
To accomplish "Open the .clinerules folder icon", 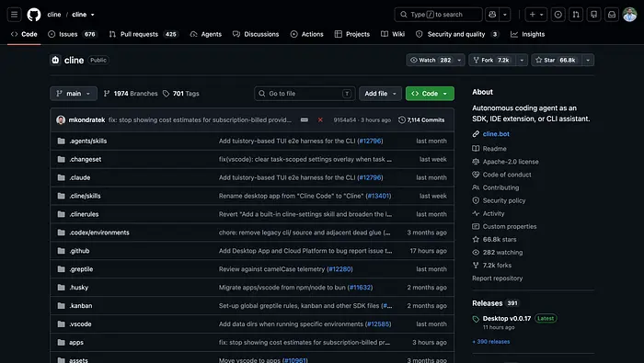I will click(62, 214).
